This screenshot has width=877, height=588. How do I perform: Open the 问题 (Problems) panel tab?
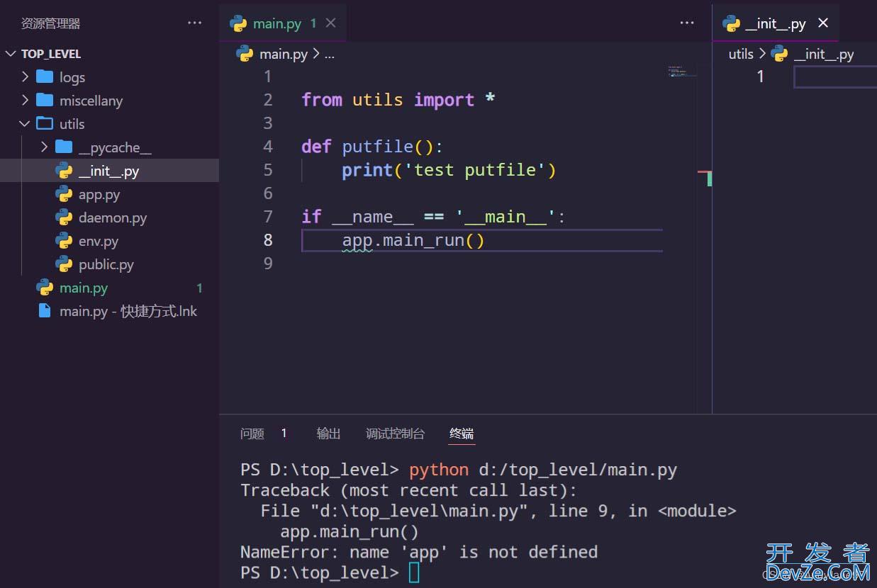point(252,434)
